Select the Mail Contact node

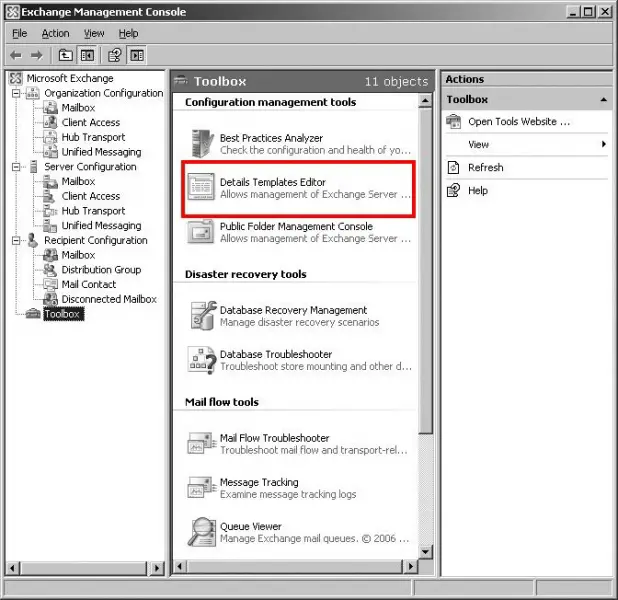(89, 284)
